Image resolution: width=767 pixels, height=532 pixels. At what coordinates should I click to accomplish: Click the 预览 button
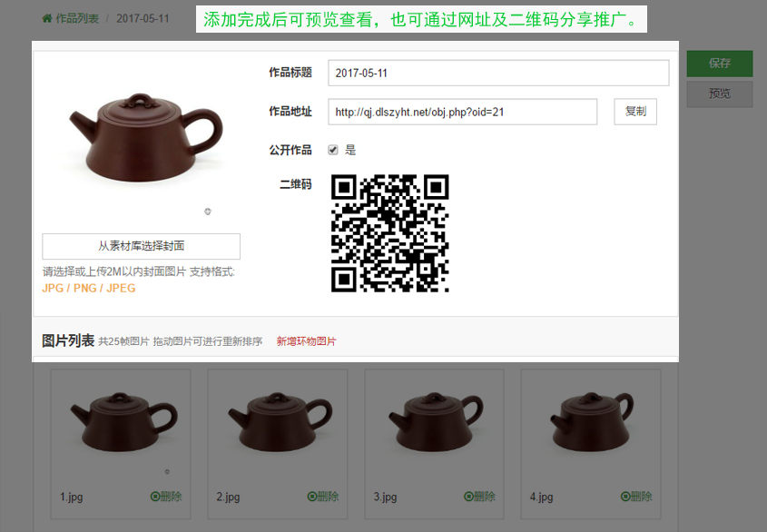[719, 94]
